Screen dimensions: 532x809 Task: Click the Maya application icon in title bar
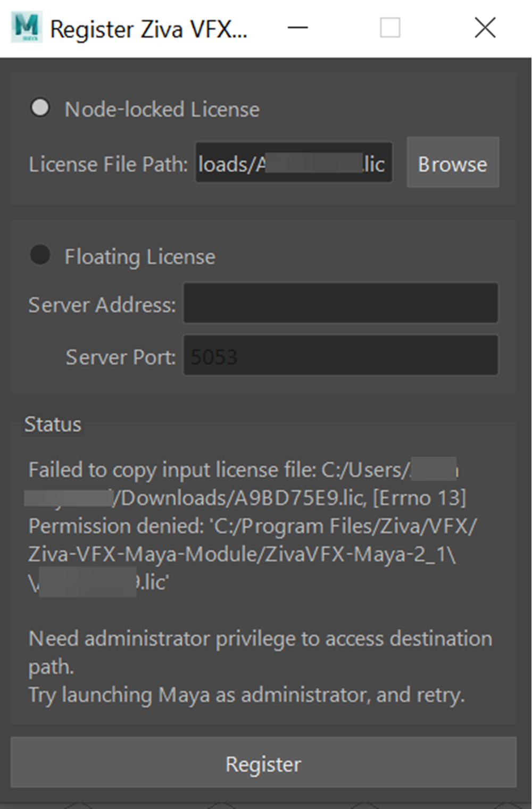(x=27, y=28)
